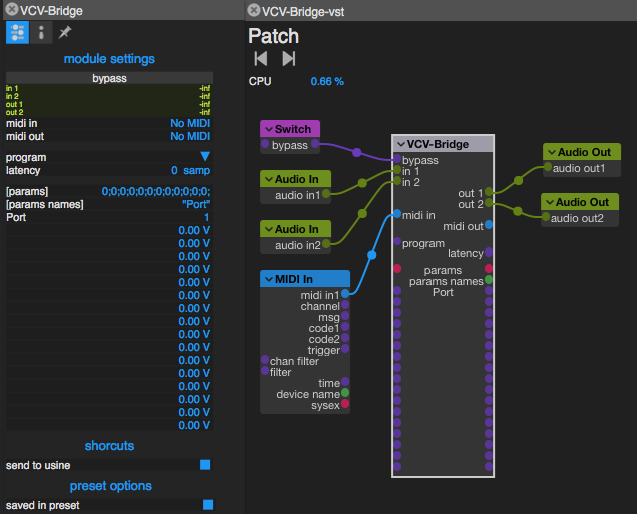The width and height of the screenshot is (637, 514).
Task: Click device name green output connector
Action: [x=345, y=392]
